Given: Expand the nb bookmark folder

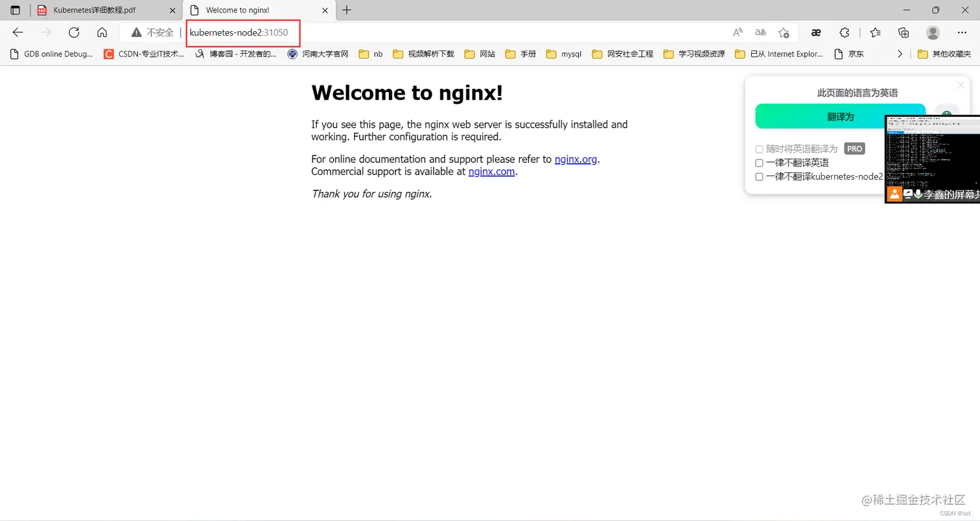Looking at the screenshot, I should tap(371, 54).
